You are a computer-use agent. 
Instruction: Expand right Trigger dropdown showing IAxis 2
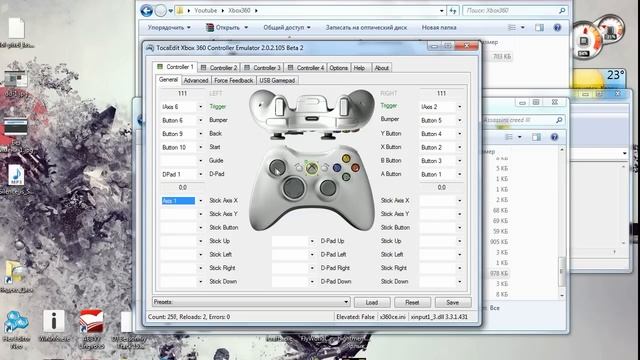[x=460, y=107]
